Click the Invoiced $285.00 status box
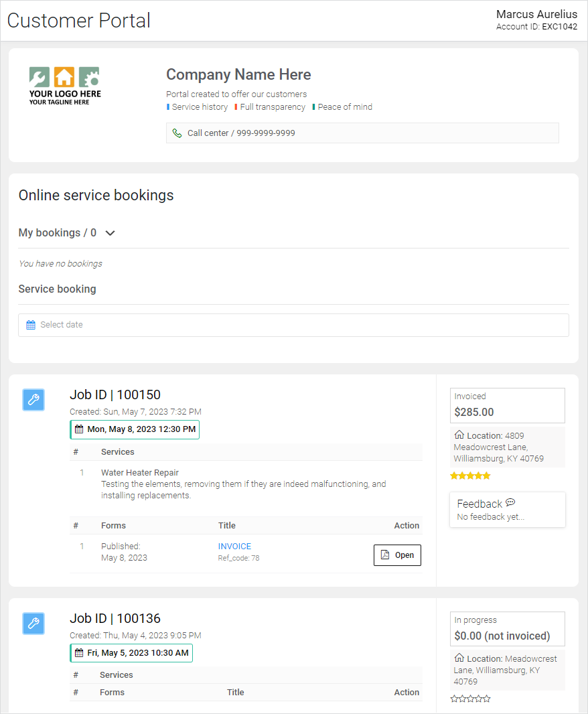Image resolution: width=588 pixels, height=714 pixels. [507, 405]
